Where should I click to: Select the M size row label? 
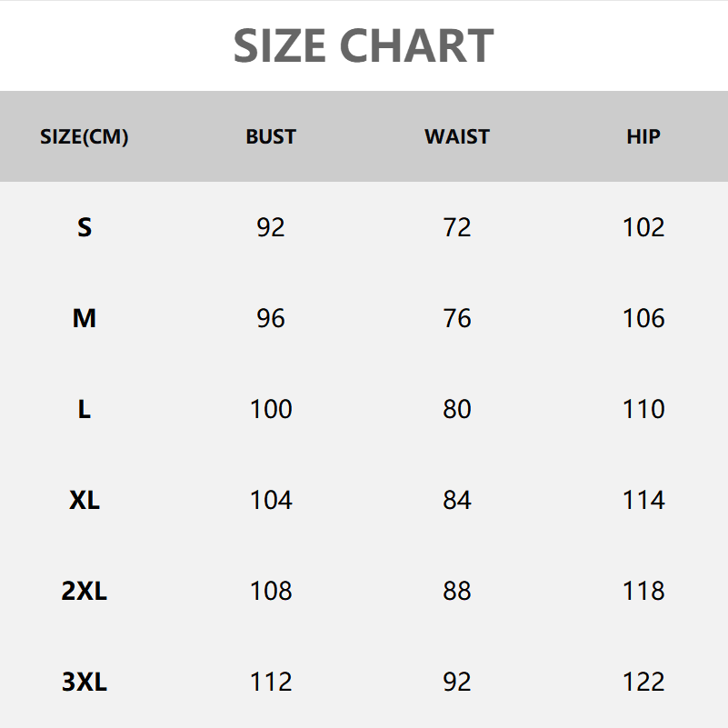pos(85,318)
